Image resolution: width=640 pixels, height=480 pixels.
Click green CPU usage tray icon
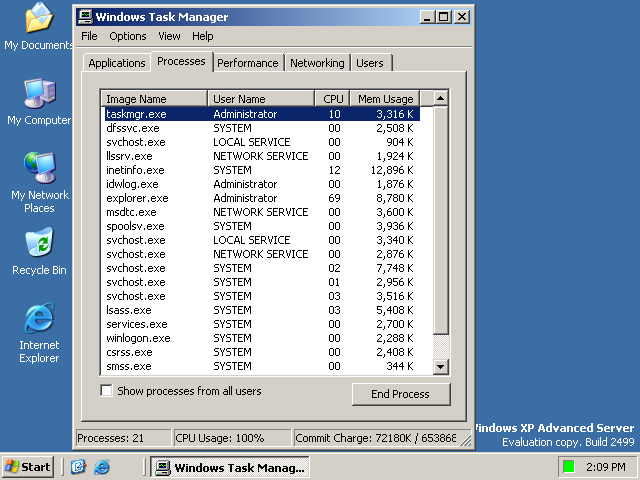pyautogui.click(x=568, y=467)
